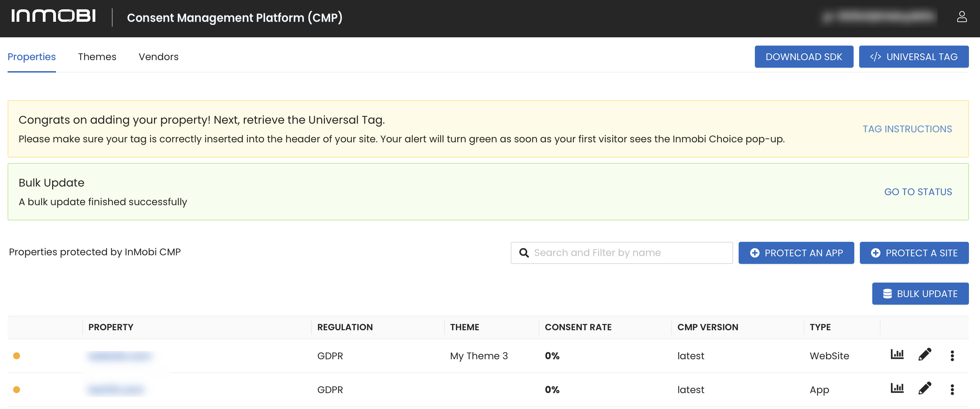The image size is (980, 409).
Task: Click the Download SDK button
Action: (804, 57)
